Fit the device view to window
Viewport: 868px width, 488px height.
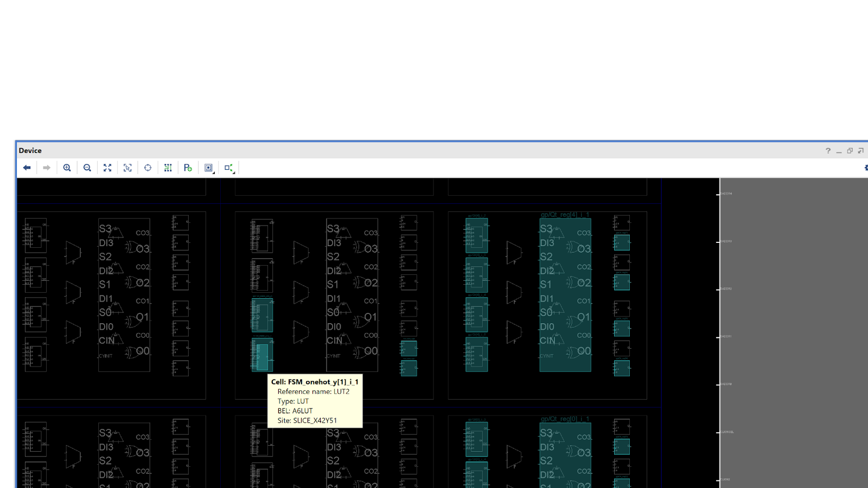click(107, 168)
